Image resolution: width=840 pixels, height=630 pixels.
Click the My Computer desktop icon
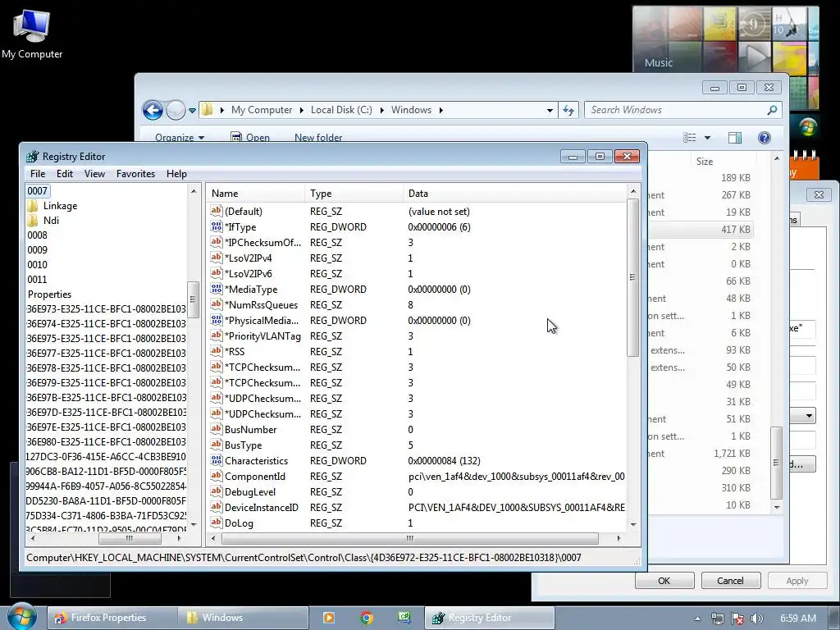pyautogui.click(x=32, y=34)
